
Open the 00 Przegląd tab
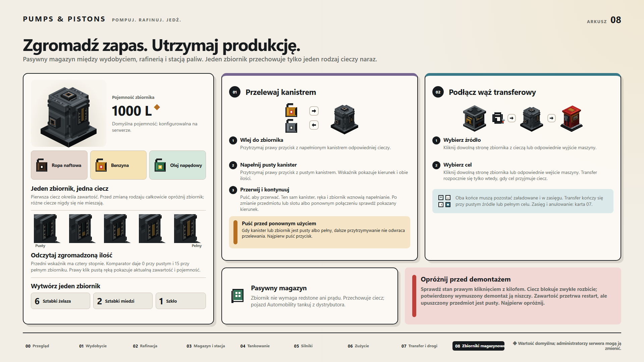point(37,346)
